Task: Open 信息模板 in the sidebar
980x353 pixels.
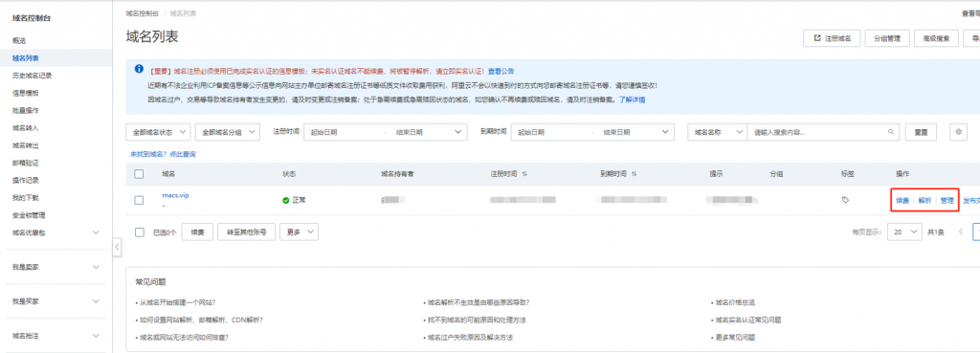Action: (26, 93)
